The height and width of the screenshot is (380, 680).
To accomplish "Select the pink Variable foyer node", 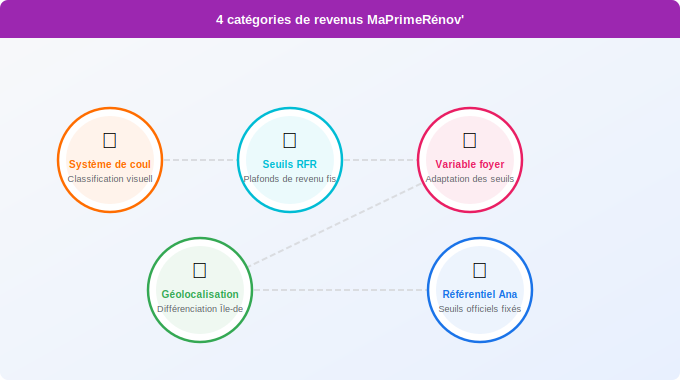I will [470, 160].
